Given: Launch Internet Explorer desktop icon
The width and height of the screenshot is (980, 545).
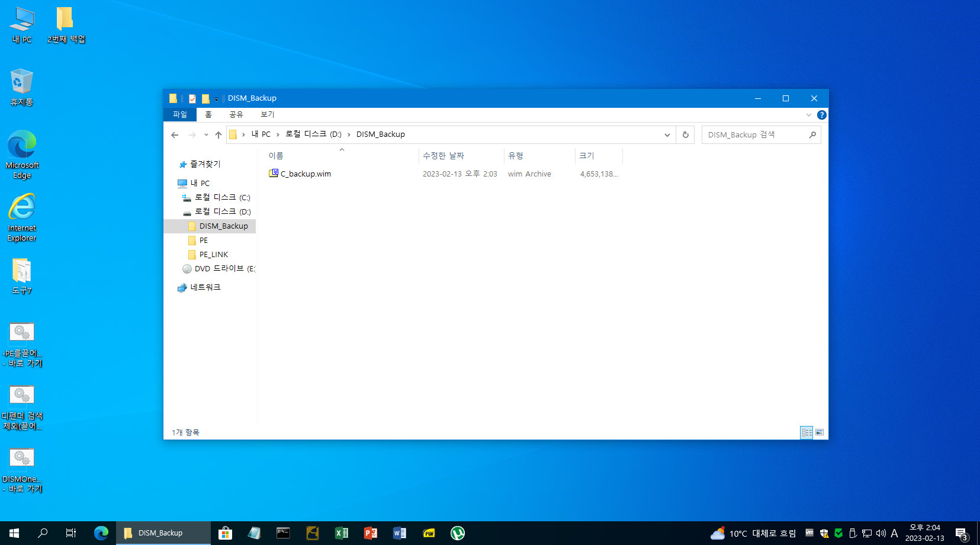Looking at the screenshot, I should click(22, 217).
